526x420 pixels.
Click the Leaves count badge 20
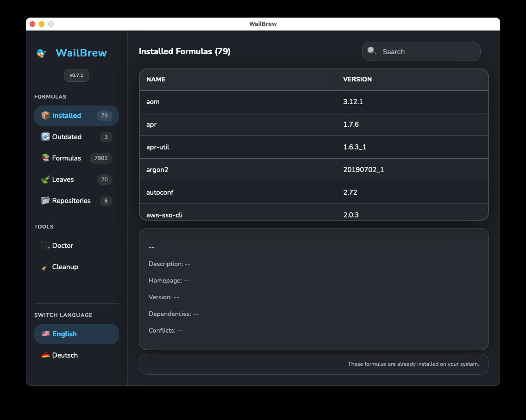pos(104,179)
